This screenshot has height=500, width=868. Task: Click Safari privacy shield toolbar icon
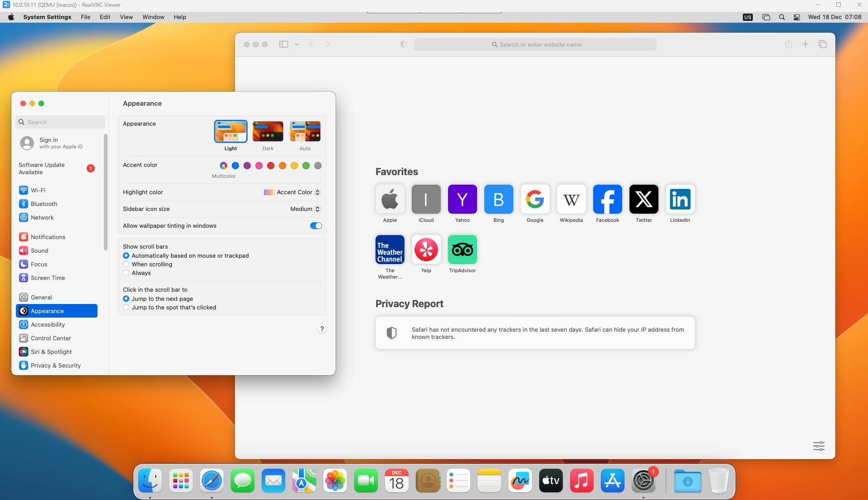point(403,44)
